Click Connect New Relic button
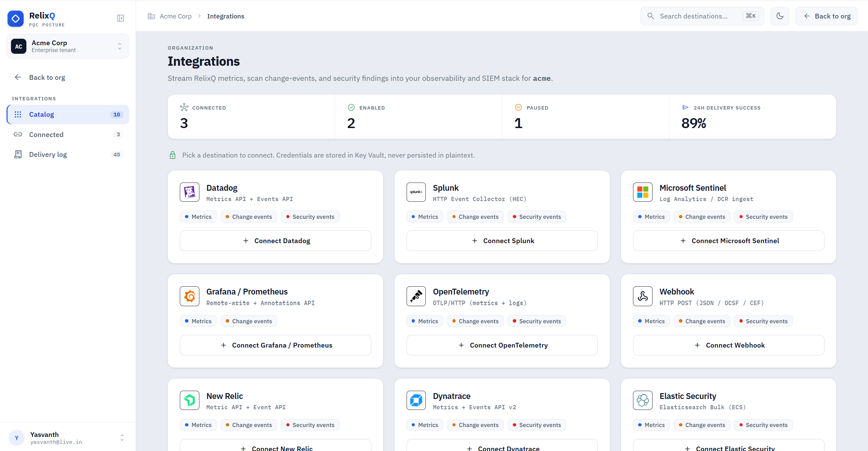 (275, 446)
